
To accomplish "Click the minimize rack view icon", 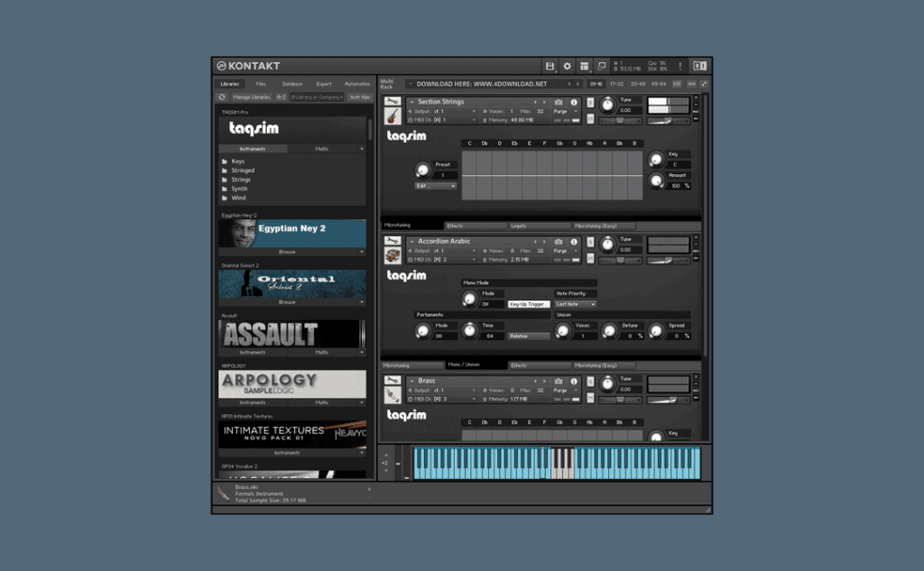I will click(601, 66).
